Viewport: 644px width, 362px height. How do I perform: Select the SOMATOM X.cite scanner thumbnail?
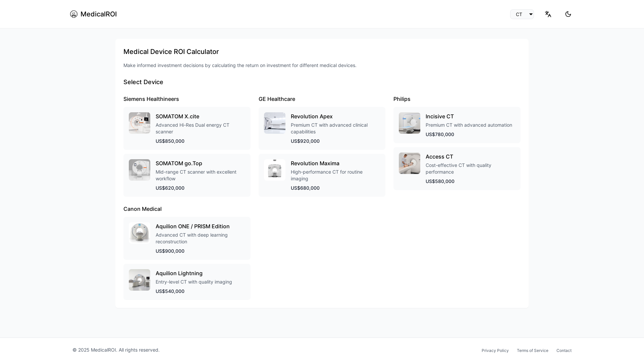point(140,123)
